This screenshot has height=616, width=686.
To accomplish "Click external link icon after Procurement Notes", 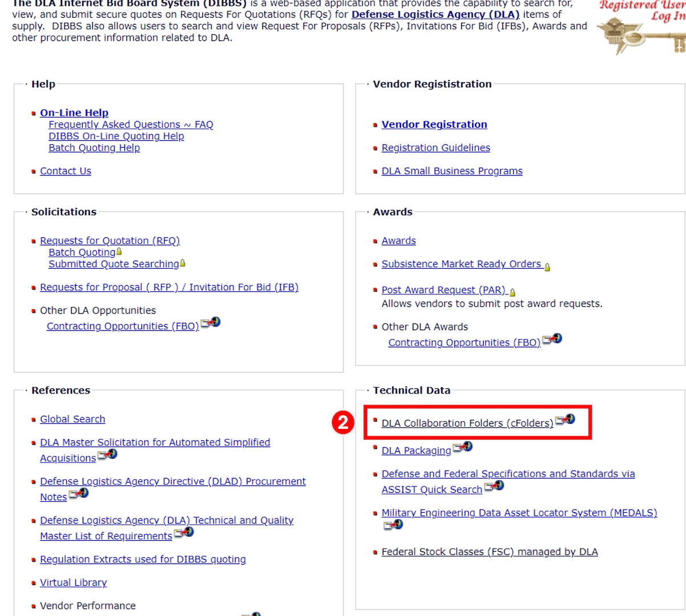I will tap(79, 494).
